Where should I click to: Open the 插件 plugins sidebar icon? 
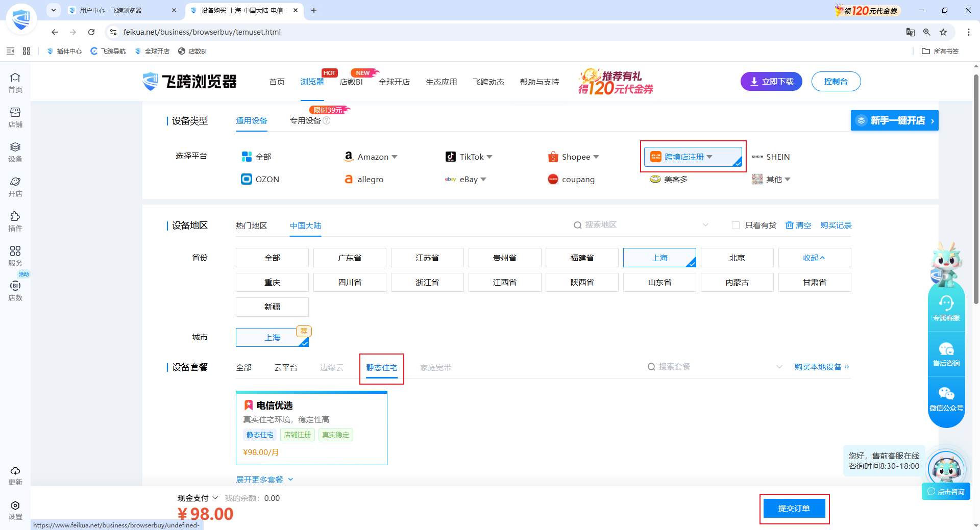[x=15, y=221]
